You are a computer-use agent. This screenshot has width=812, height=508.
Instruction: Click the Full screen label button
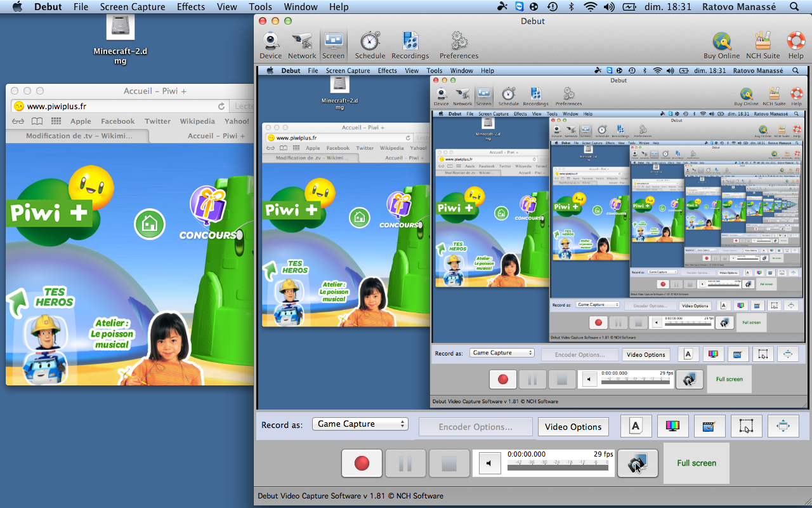697,463
